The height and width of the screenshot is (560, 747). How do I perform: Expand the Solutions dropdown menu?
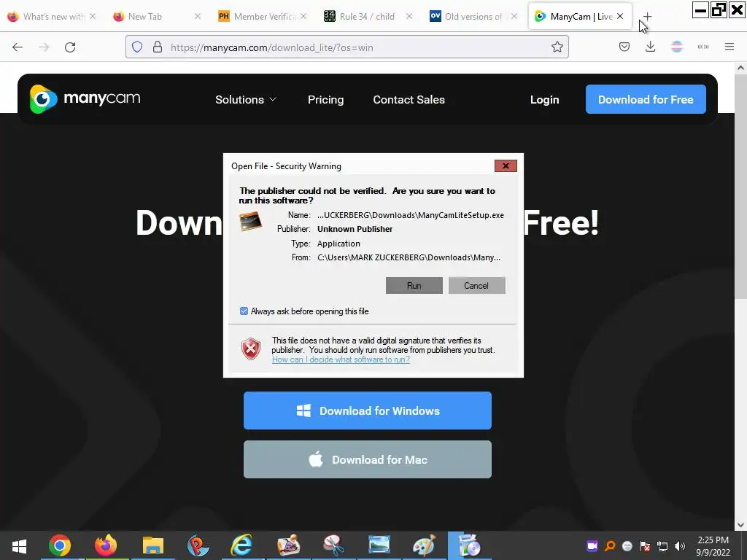coord(245,99)
